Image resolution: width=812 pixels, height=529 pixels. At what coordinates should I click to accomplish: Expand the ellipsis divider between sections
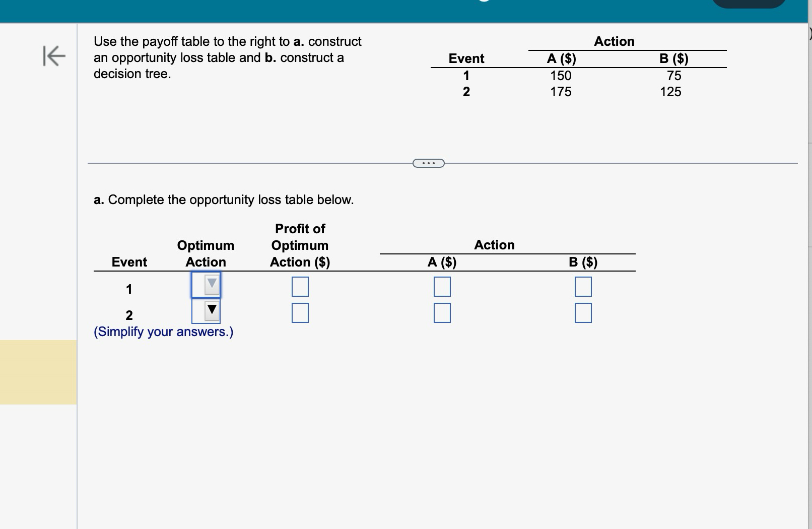(428, 163)
